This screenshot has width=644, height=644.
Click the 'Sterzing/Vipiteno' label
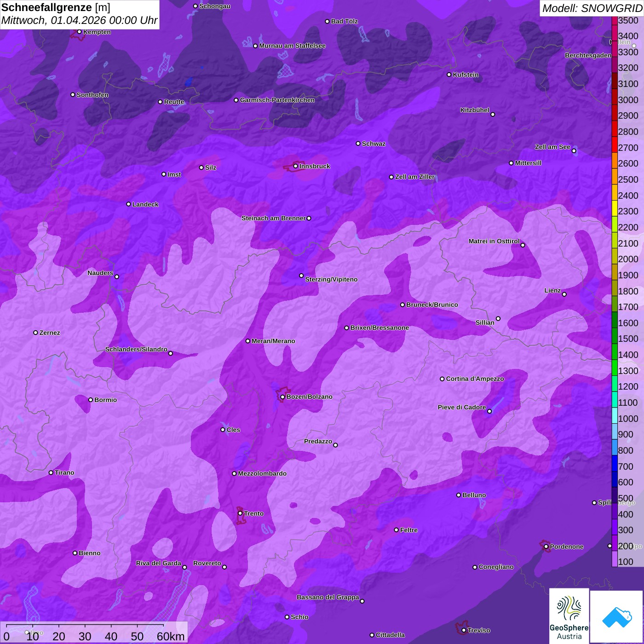331,279
